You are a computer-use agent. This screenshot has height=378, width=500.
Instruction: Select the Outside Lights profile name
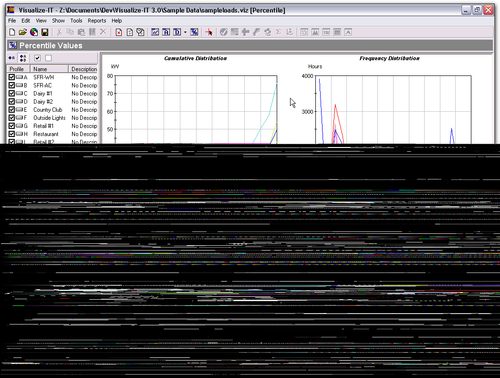pos(49,118)
